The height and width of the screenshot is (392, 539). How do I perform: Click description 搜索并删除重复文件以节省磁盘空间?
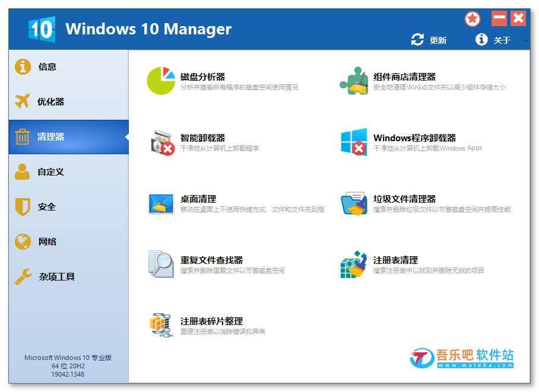point(233,270)
